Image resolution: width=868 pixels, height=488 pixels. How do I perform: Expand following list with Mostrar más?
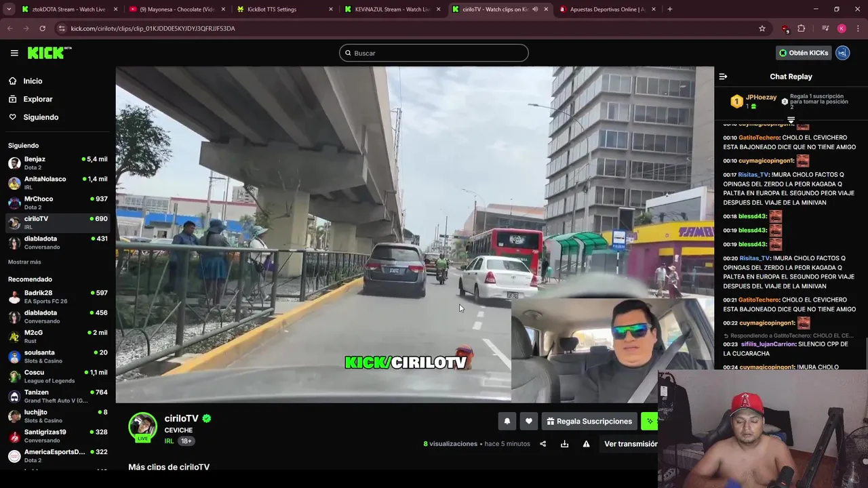point(24,262)
